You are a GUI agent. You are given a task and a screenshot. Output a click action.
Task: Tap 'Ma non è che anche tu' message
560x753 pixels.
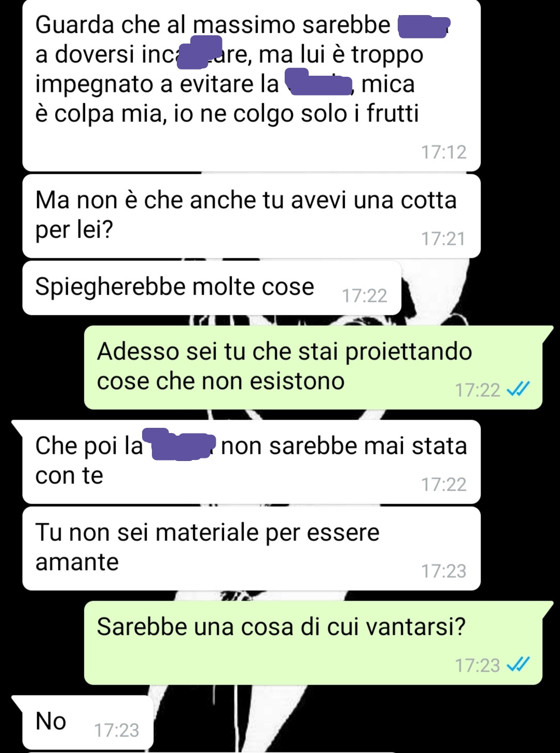tap(251, 216)
